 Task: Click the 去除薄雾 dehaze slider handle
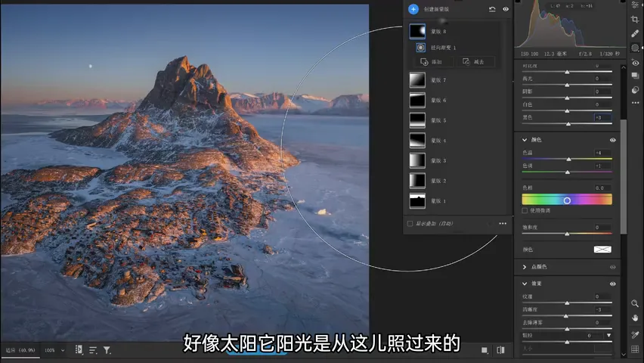(567, 329)
